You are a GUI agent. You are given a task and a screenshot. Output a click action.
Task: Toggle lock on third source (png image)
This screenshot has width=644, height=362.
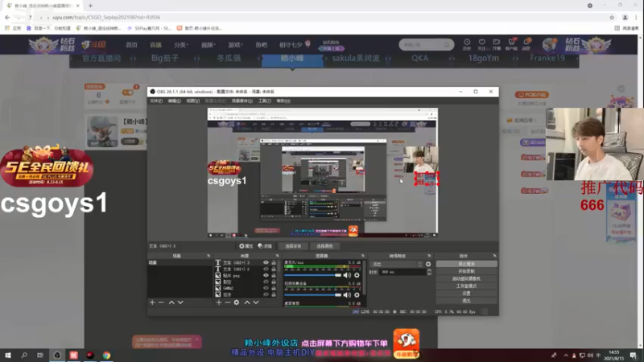(x=274, y=275)
